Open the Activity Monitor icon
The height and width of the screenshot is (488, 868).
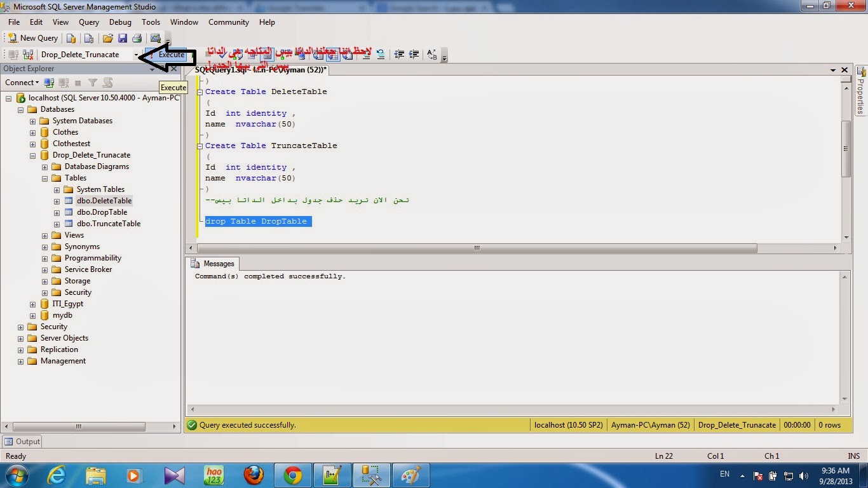tap(155, 38)
